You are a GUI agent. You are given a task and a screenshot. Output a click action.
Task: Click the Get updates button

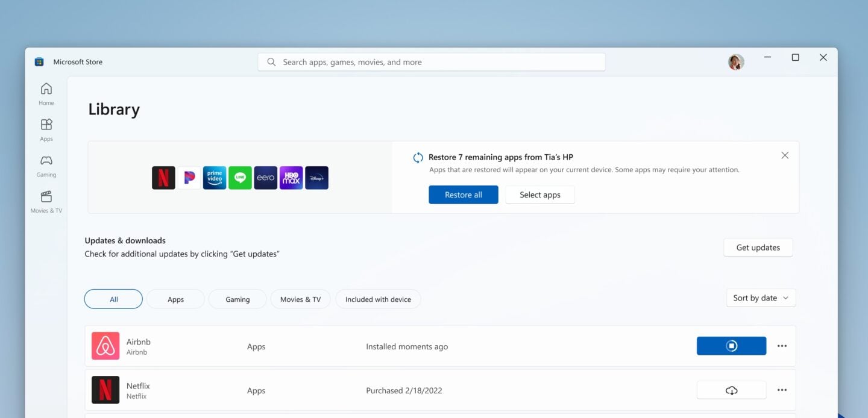(x=758, y=248)
